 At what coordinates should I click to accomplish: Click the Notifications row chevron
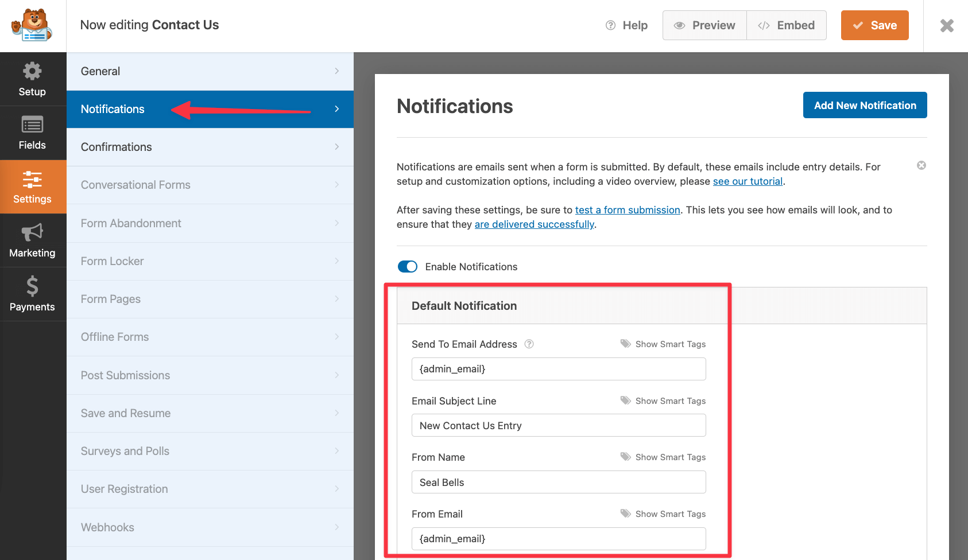click(x=337, y=109)
